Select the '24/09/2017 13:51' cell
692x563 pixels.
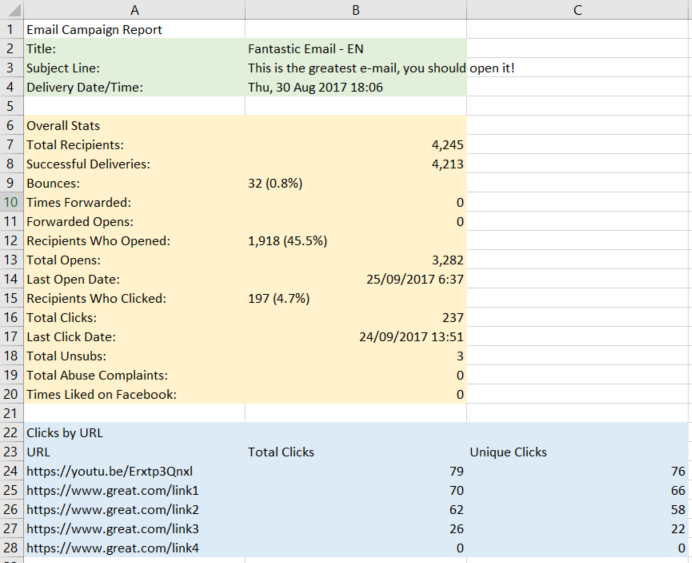pos(356,337)
